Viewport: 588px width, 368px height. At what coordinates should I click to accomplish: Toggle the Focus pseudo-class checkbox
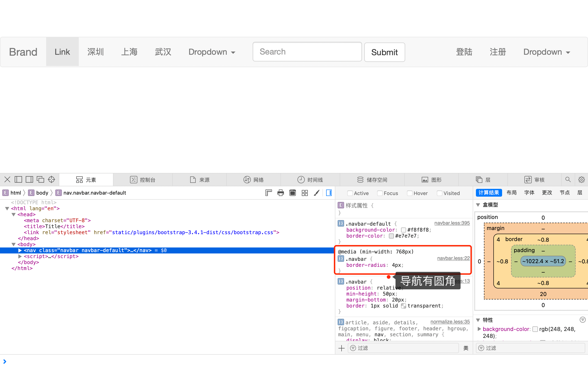pos(380,193)
